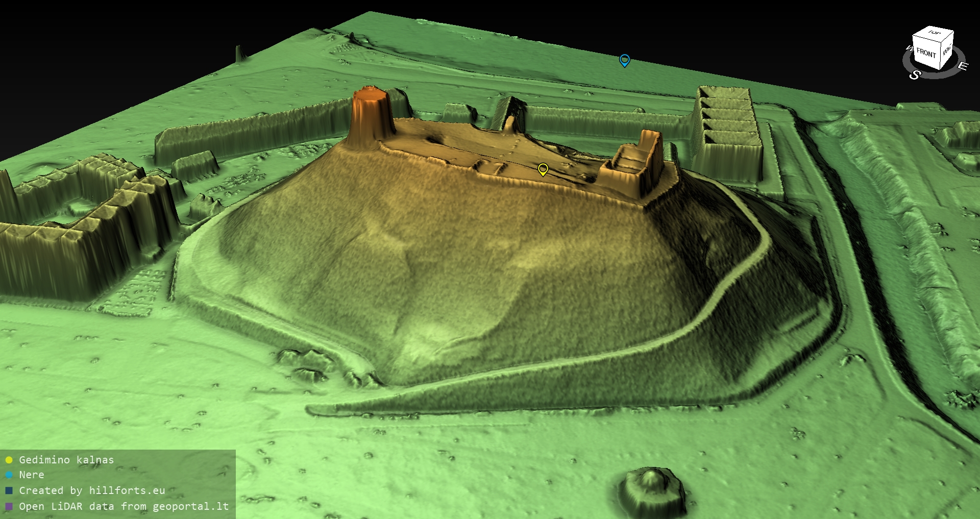Click the yellow circle legend marker

pyautogui.click(x=9, y=460)
